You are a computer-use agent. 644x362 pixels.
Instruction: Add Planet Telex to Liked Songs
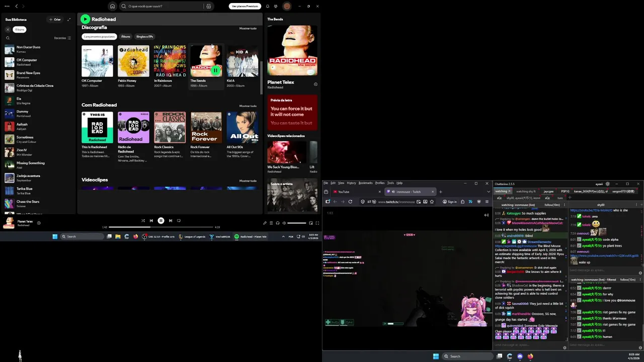(39, 223)
